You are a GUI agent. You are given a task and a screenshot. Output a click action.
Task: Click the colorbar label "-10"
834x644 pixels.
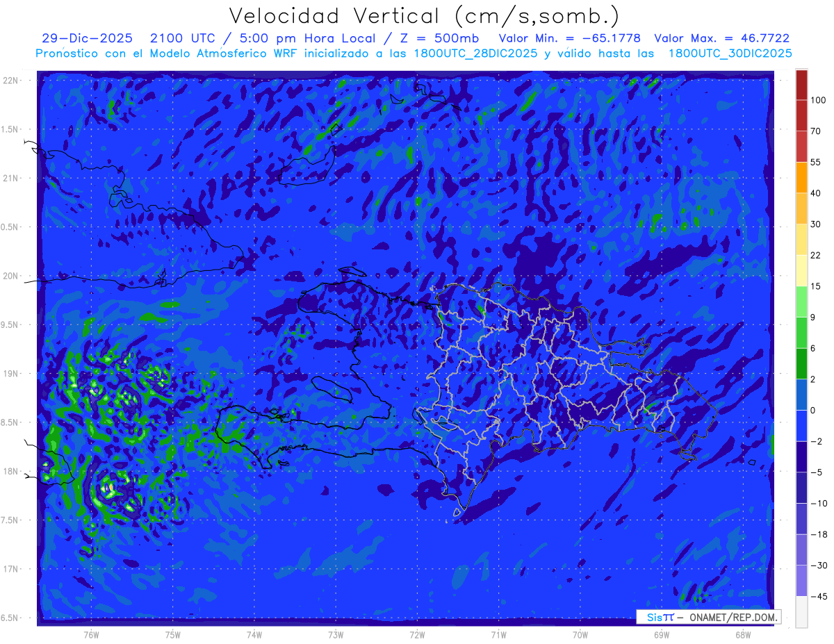click(819, 503)
